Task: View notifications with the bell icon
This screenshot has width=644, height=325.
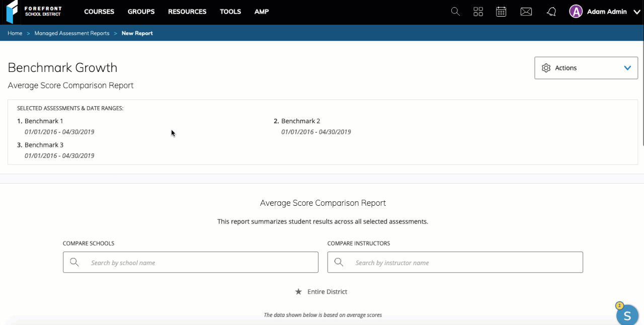Action: click(x=551, y=11)
